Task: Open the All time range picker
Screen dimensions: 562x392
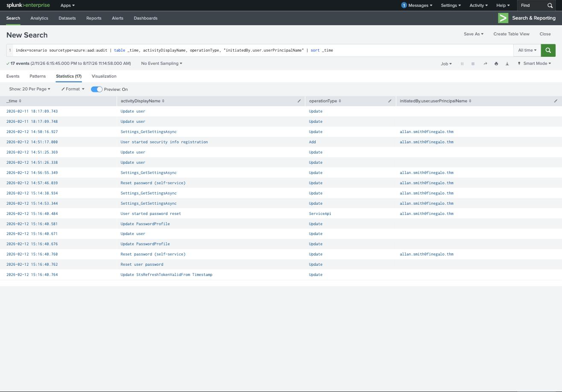Action: click(x=527, y=50)
